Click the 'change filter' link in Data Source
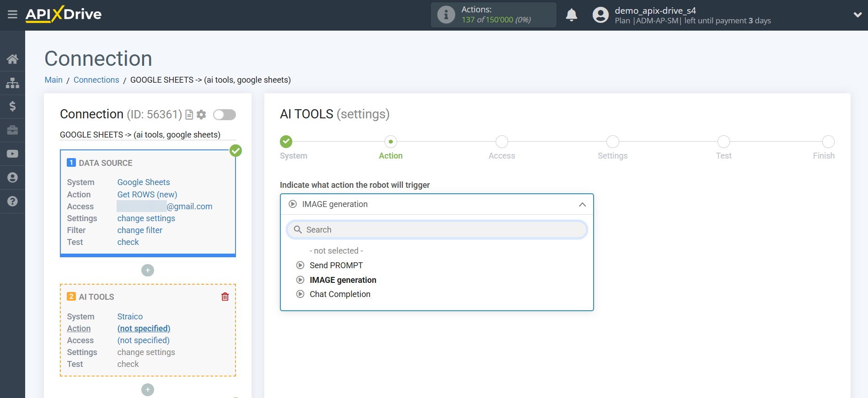The width and height of the screenshot is (868, 398). click(x=139, y=230)
